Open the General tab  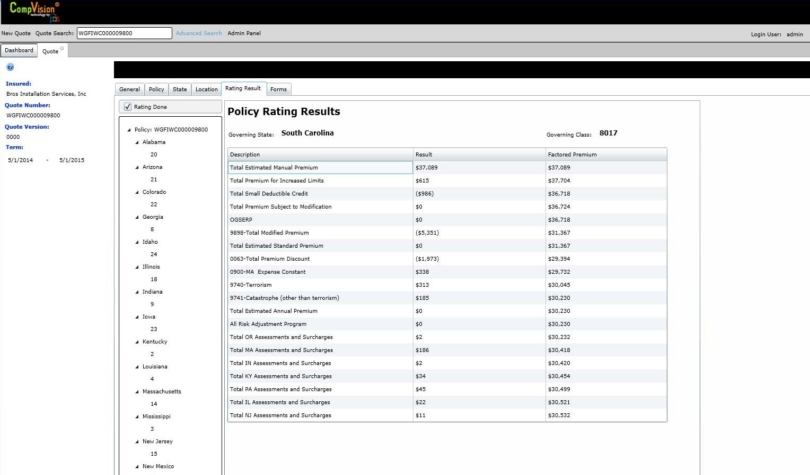coord(130,89)
